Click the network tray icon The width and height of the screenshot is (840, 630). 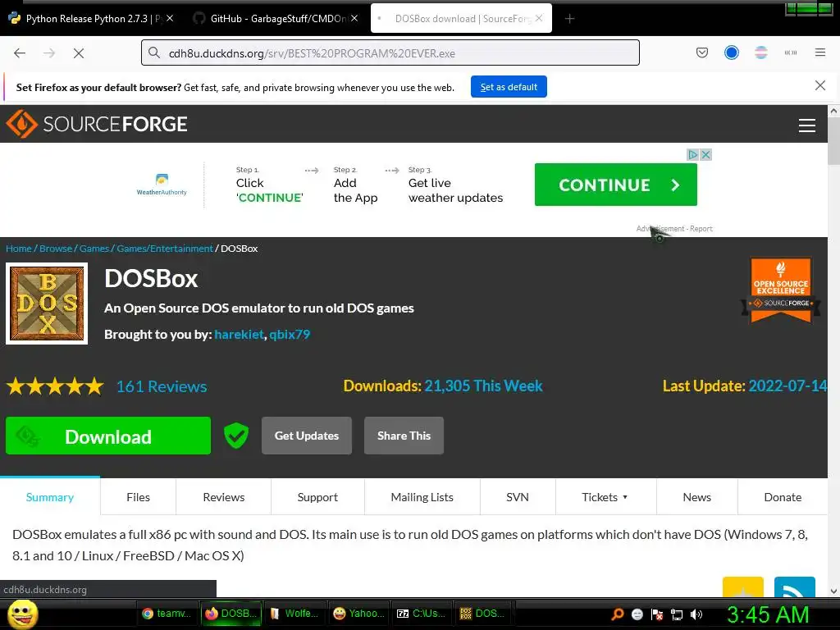[677, 614]
